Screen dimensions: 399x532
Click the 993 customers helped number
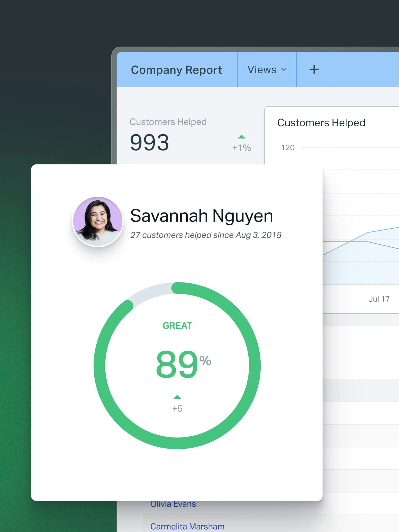149,142
